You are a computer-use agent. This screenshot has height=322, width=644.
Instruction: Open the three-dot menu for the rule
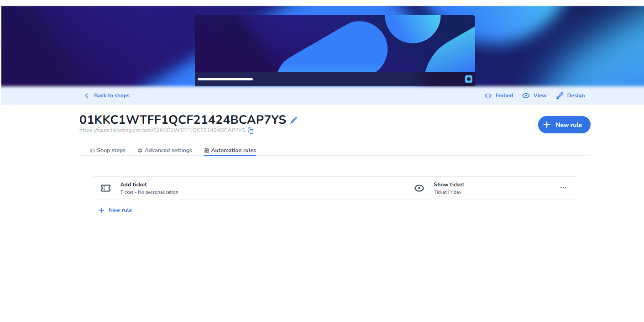click(563, 188)
